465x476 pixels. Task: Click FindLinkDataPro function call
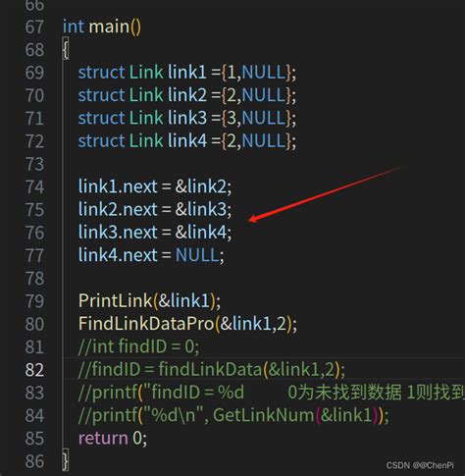(x=146, y=324)
